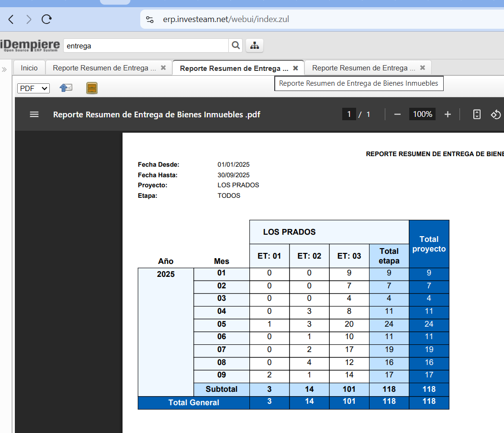Image resolution: width=504 pixels, height=433 pixels.
Task: Click the search magnifier next to entrega
Action: [x=235, y=46]
